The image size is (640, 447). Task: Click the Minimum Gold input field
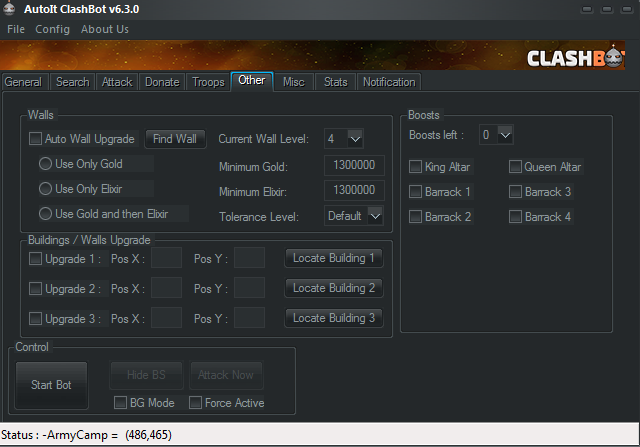(354, 165)
